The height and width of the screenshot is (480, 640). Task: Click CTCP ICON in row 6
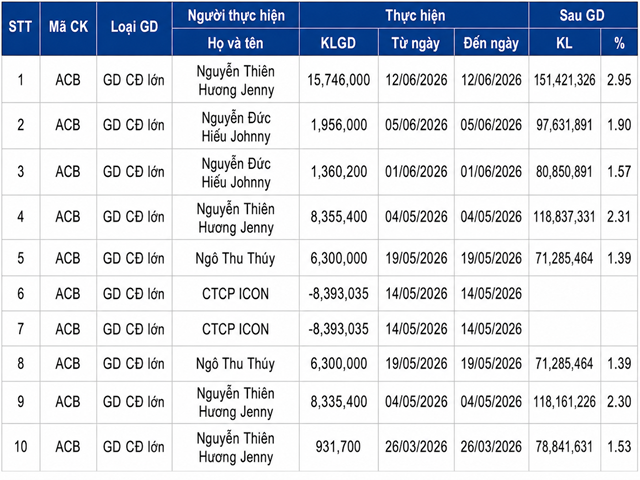tap(236, 294)
